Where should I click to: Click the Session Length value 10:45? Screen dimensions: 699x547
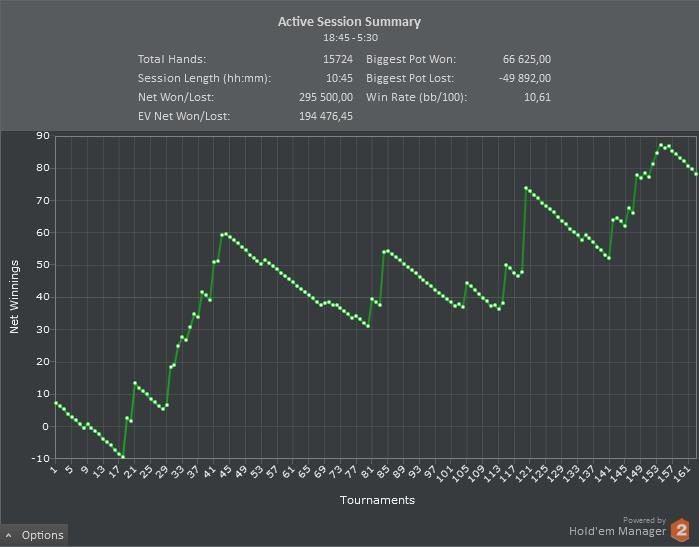click(339, 78)
